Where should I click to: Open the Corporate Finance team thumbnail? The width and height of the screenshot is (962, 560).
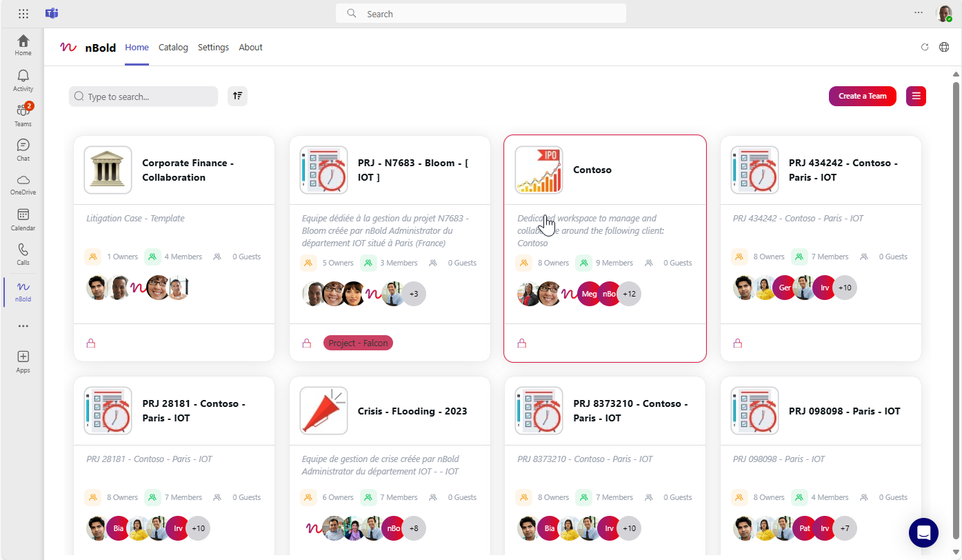[x=108, y=170]
